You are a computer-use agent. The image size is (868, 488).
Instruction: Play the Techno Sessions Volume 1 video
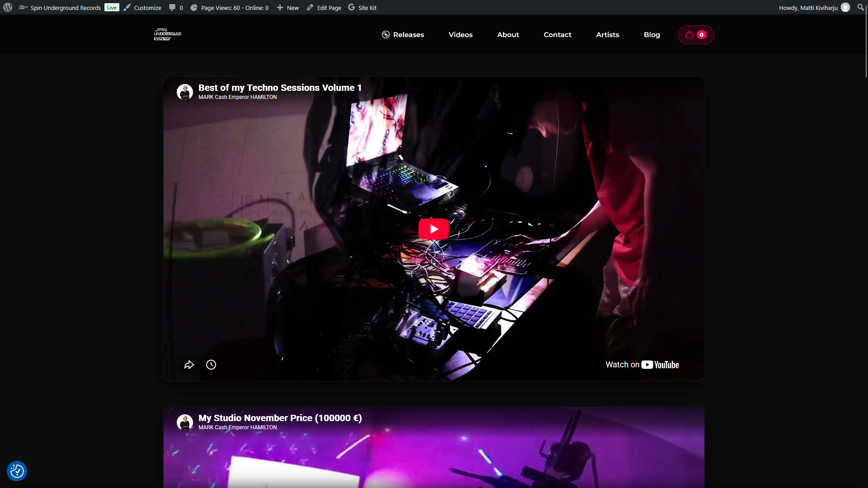[434, 229]
